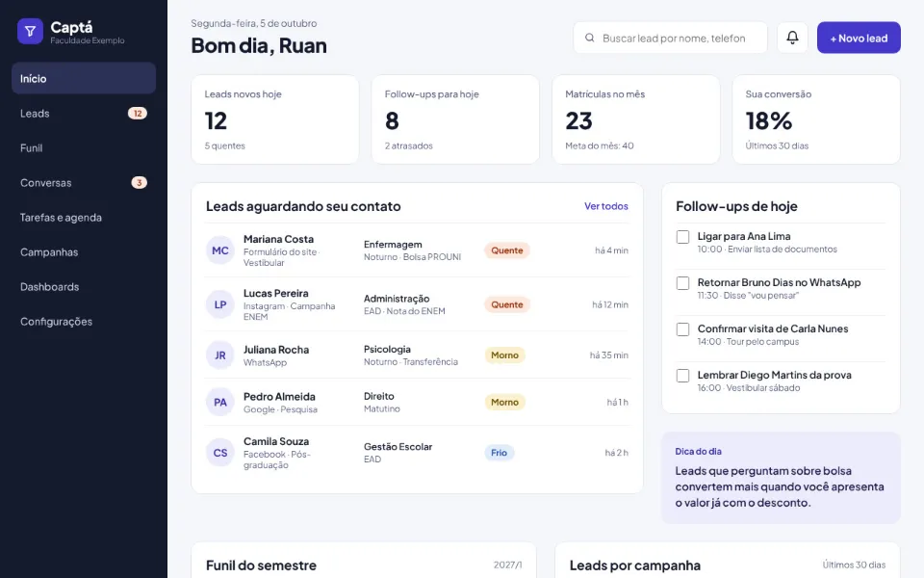This screenshot has height=578, width=924.
Task: Select Juliana Rocha lead name
Action: click(276, 350)
